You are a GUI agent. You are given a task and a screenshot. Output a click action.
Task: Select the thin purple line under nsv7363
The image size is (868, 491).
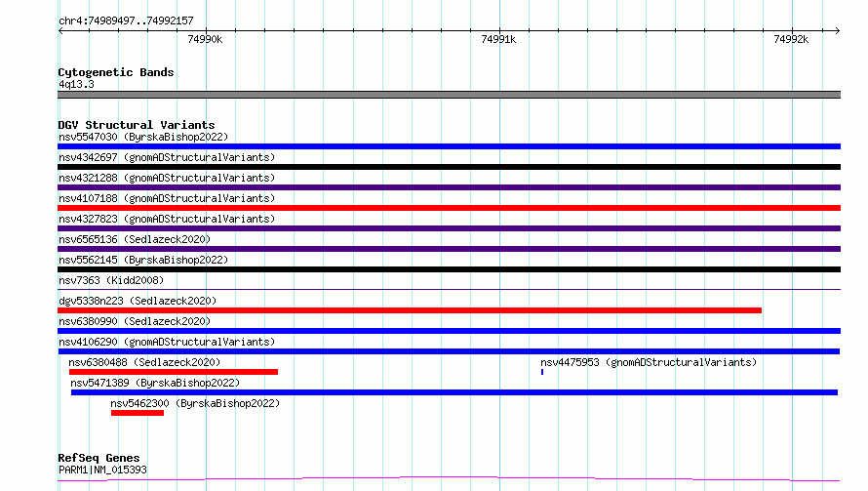pos(449,289)
